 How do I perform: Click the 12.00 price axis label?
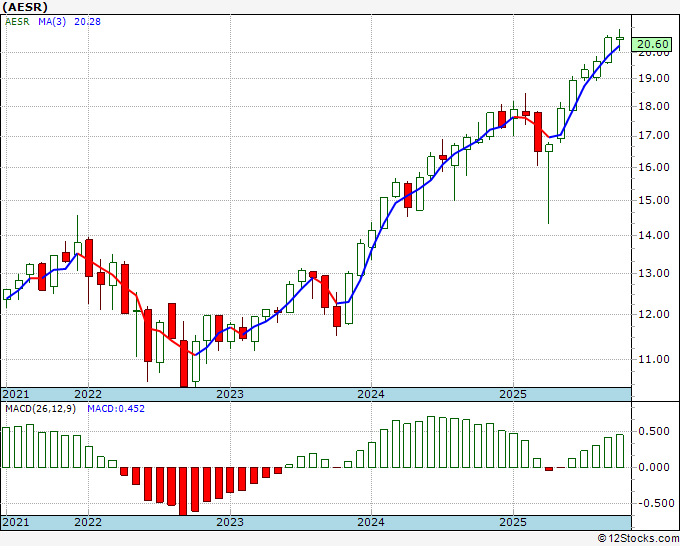654,314
